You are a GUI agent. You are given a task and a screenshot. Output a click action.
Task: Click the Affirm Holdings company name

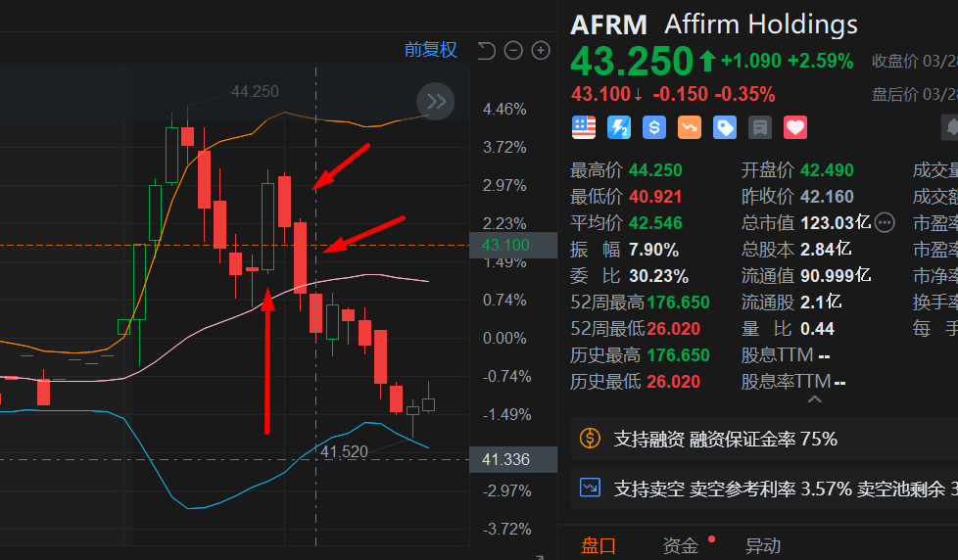click(x=761, y=25)
